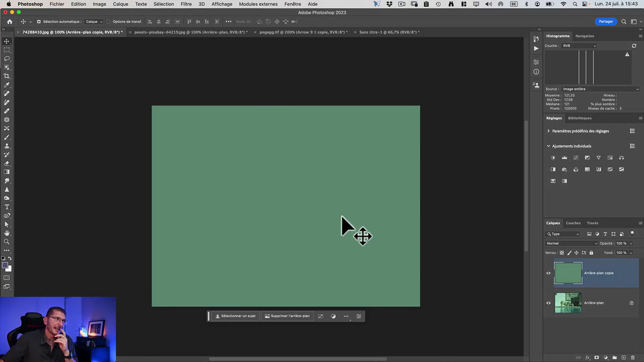
Task: Click the foreground color swatch
Action: click(x=5, y=266)
